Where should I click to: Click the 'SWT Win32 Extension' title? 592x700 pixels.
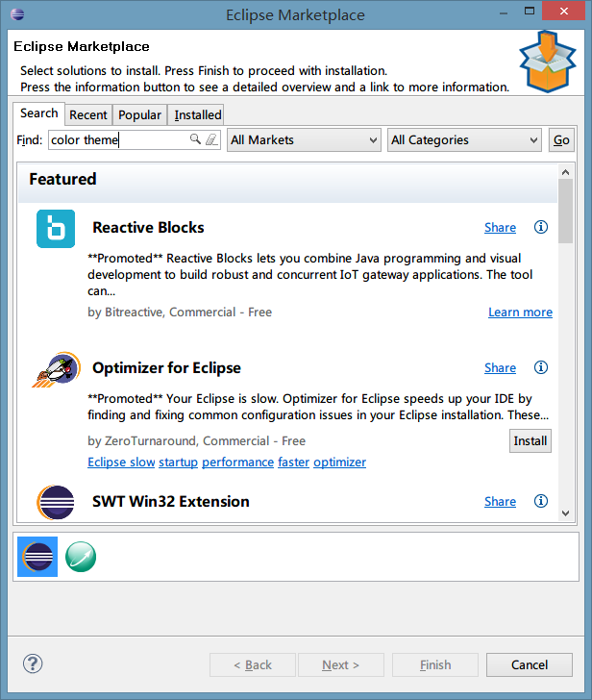pyautogui.click(x=170, y=501)
